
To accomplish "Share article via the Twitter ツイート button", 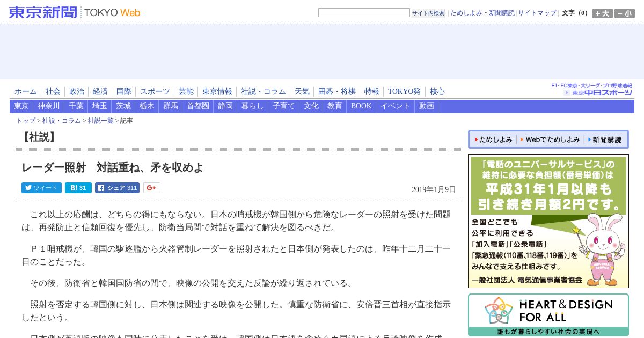I will 41,188.
